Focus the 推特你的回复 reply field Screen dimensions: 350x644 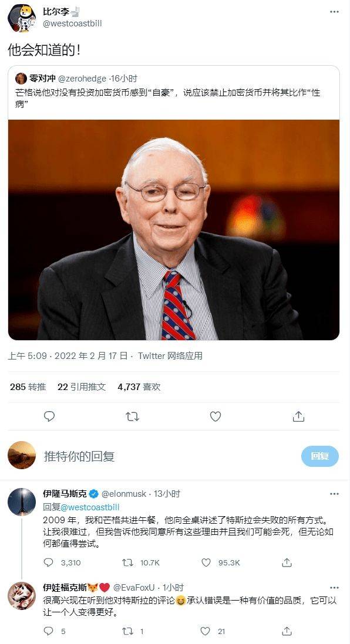click(x=164, y=456)
